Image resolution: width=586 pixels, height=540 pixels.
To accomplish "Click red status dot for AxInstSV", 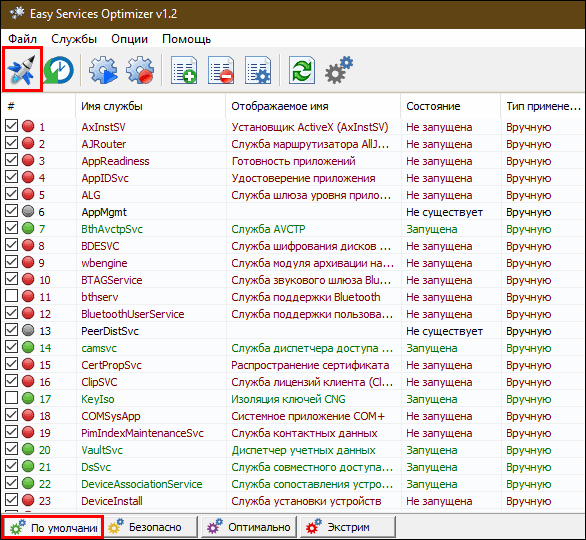I will [28, 126].
